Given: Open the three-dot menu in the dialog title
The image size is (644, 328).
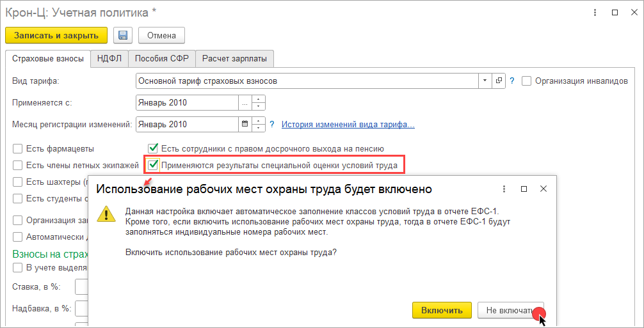Looking at the screenshot, I should (504, 189).
